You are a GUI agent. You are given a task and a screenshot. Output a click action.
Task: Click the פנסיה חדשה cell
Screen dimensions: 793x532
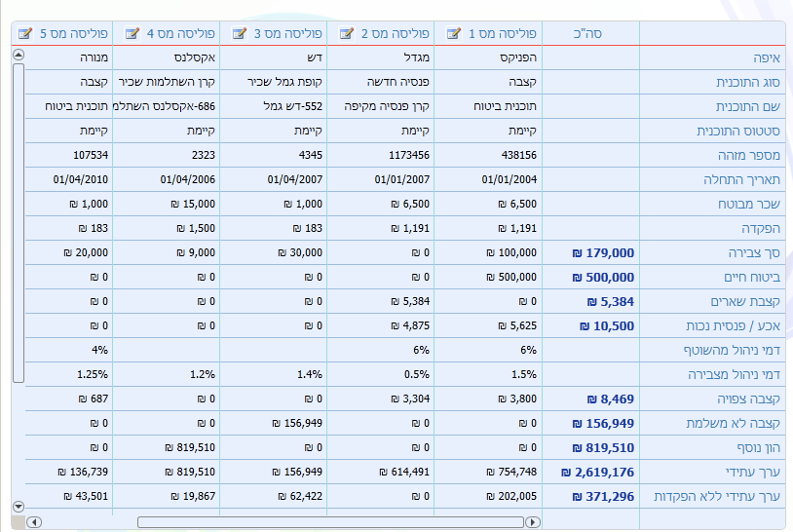click(398, 82)
